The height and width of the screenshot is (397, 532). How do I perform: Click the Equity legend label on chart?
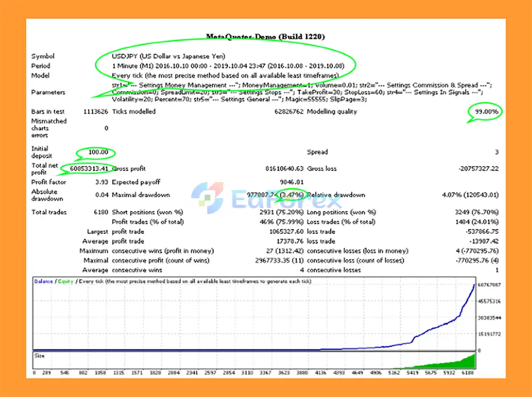[66, 281]
